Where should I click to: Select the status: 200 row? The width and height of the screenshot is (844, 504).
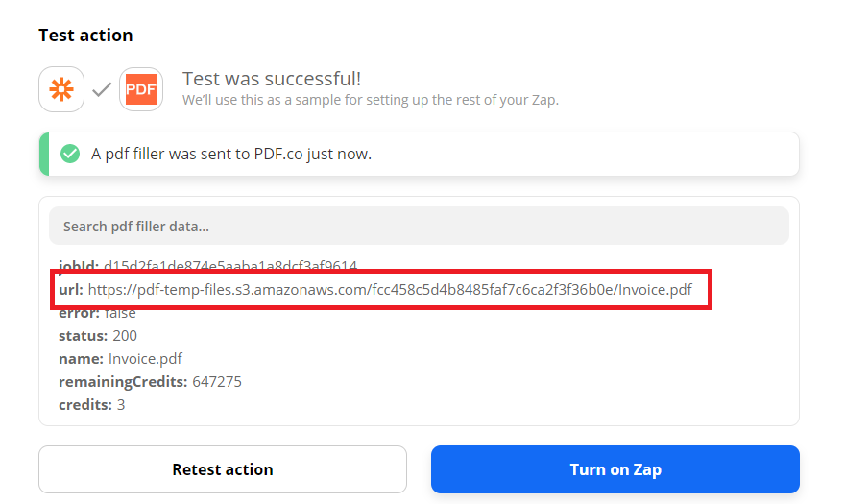coord(97,336)
